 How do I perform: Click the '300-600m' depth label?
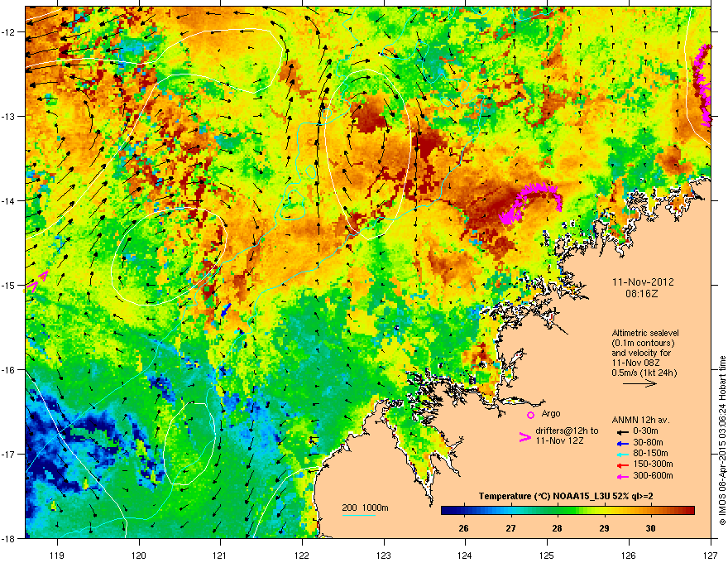[653, 476]
